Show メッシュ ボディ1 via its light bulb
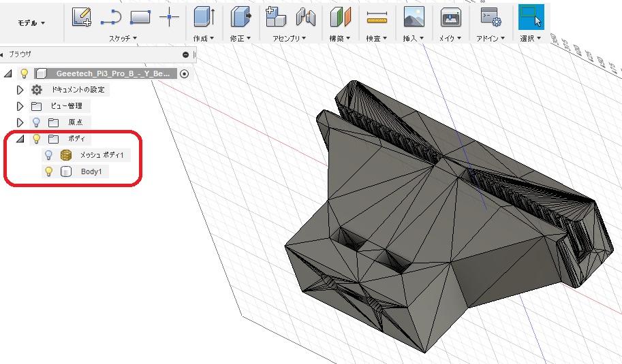This screenshot has height=364, width=622. pyautogui.click(x=48, y=155)
